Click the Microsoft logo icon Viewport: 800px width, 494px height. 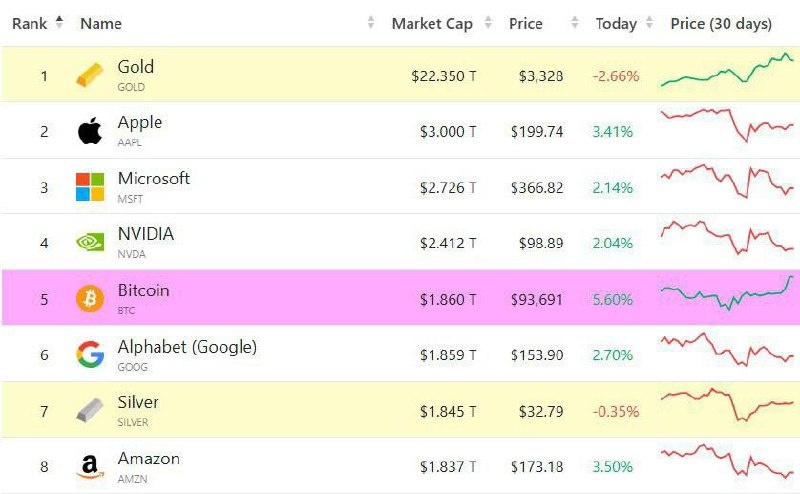point(89,187)
